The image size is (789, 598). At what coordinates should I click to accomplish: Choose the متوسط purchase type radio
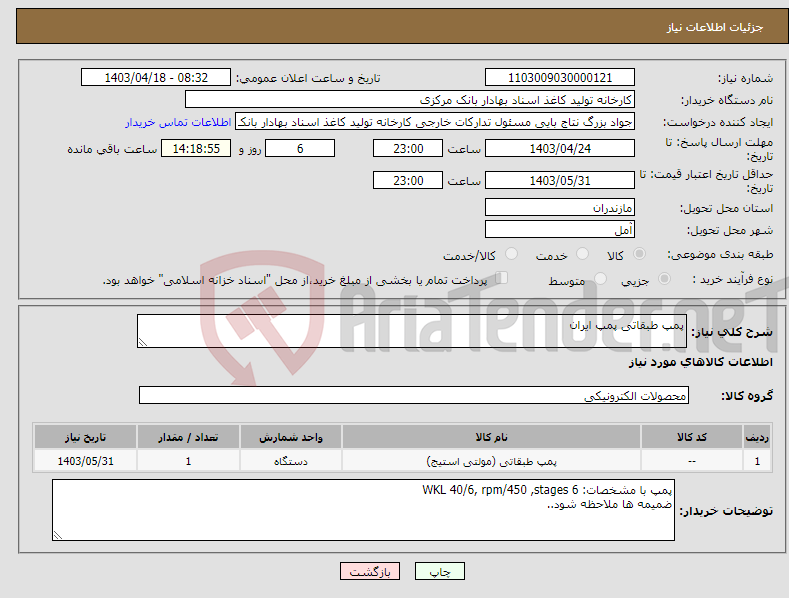(600, 279)
